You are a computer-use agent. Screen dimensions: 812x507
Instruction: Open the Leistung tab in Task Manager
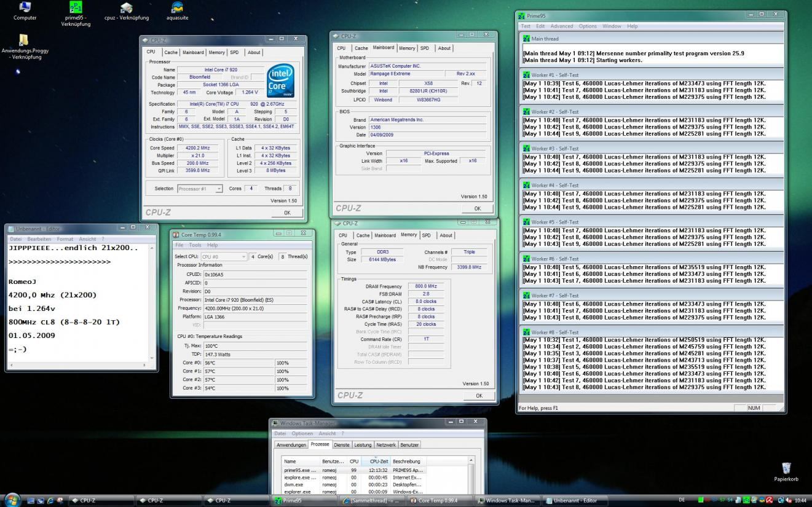(x=363, y=445)
